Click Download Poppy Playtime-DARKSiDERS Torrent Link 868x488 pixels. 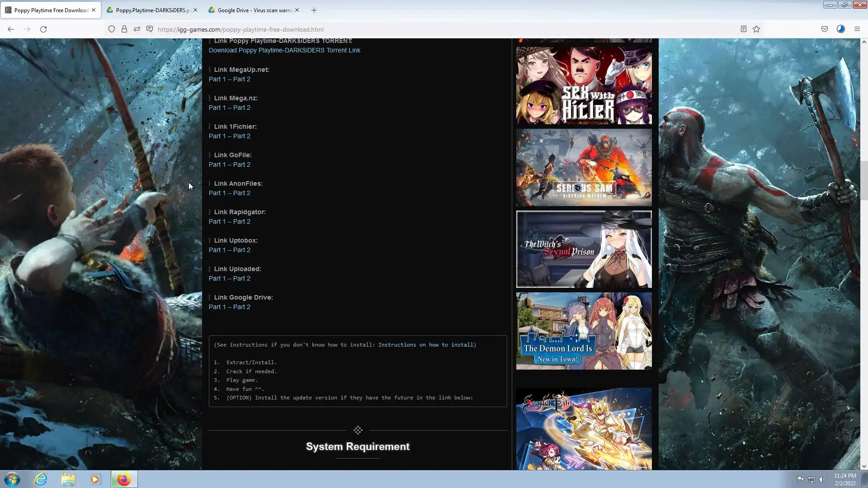(284, 50)
